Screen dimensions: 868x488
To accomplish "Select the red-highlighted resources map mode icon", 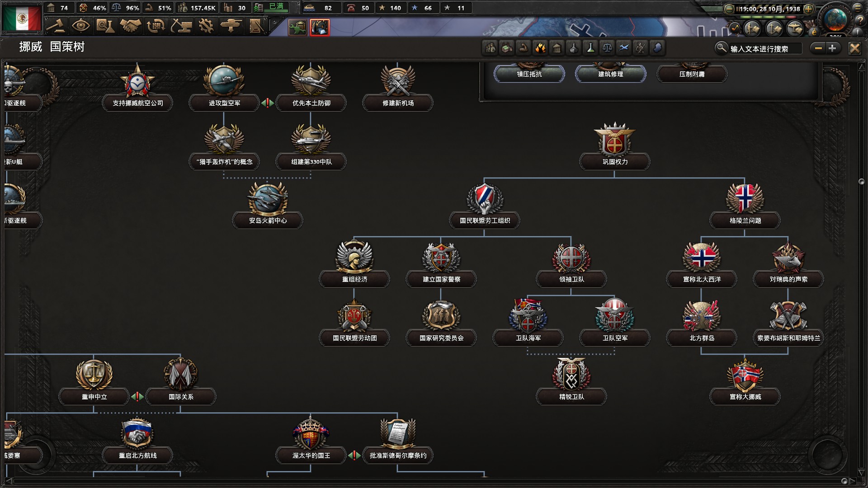I will tap(320, 28).
